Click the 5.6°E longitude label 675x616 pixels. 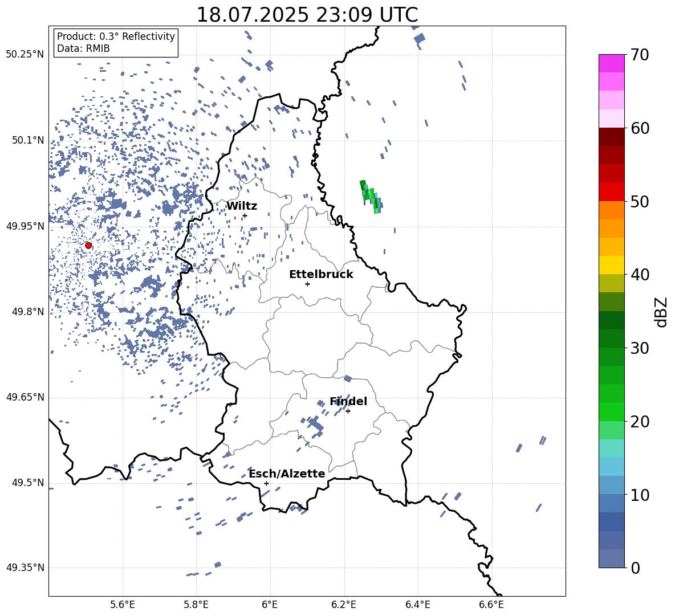click(123, 605)
